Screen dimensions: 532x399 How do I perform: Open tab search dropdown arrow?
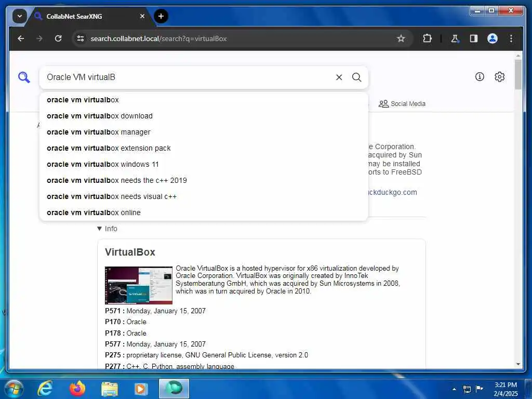click(20, 16)
